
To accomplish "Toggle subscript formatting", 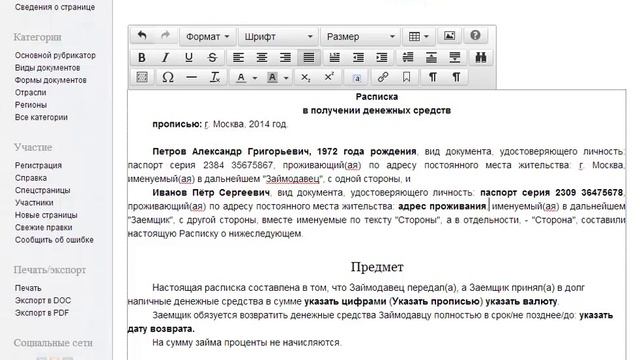I will click(305, 77).
